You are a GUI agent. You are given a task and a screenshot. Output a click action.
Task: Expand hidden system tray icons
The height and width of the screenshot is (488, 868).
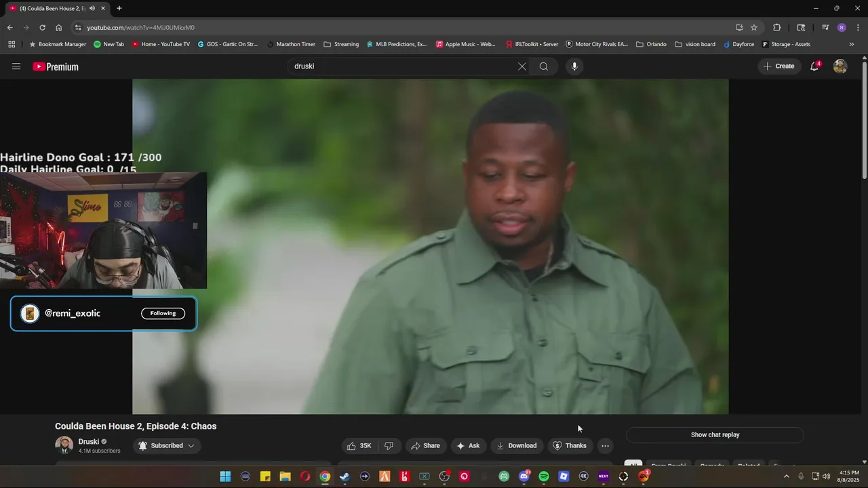[787, 476]
